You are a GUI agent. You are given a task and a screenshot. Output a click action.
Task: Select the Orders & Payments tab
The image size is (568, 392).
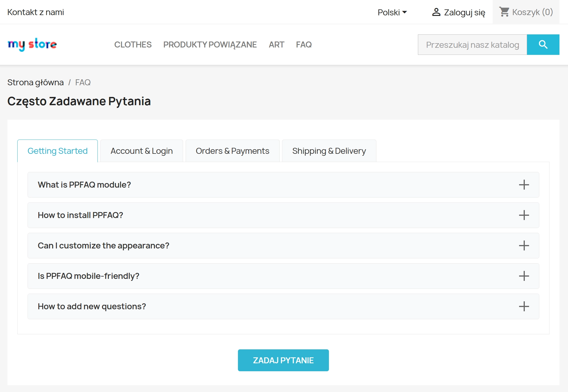232,151
